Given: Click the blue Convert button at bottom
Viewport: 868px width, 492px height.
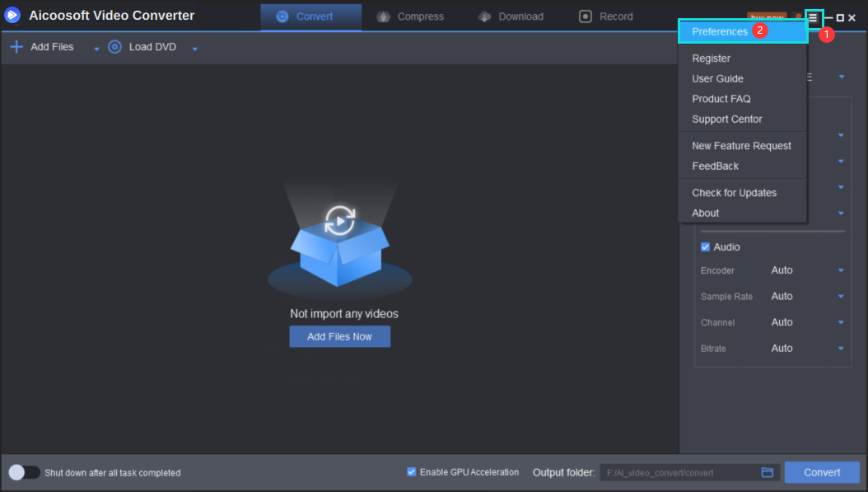Looking at the screenshot, I should 822,472.
